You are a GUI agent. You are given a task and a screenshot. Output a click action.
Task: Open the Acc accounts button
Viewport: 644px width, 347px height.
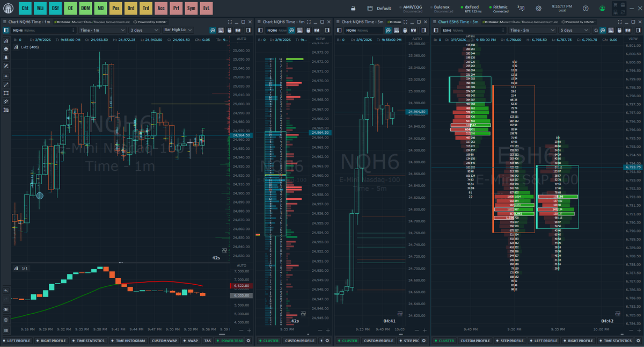161,9
